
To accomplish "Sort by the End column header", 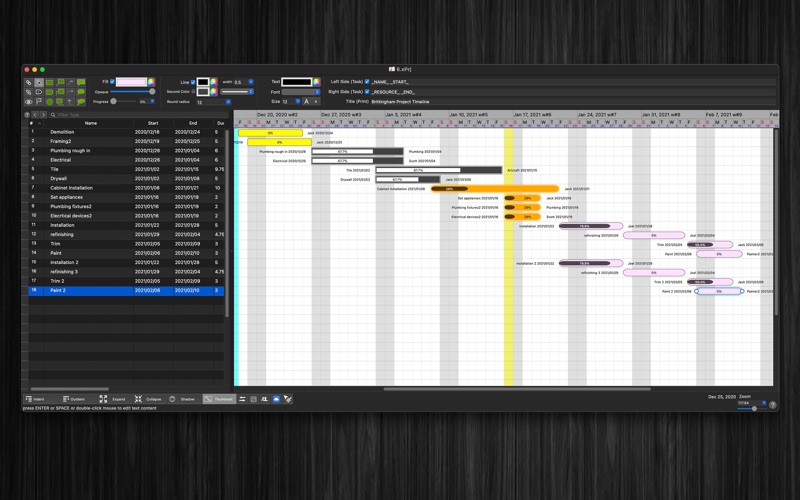I will tap(193, 123).
